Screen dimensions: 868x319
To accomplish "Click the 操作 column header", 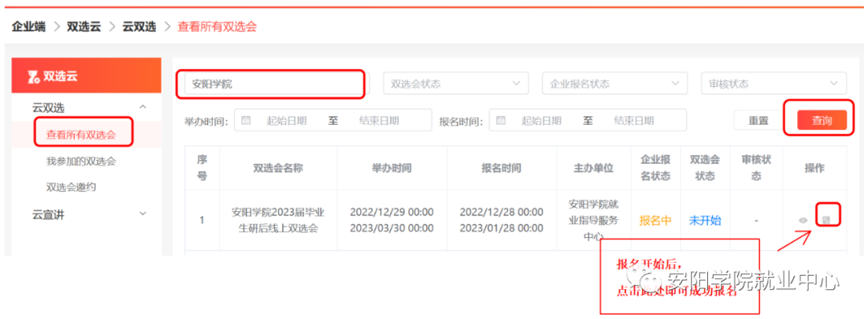I will [x=814, y=169].
